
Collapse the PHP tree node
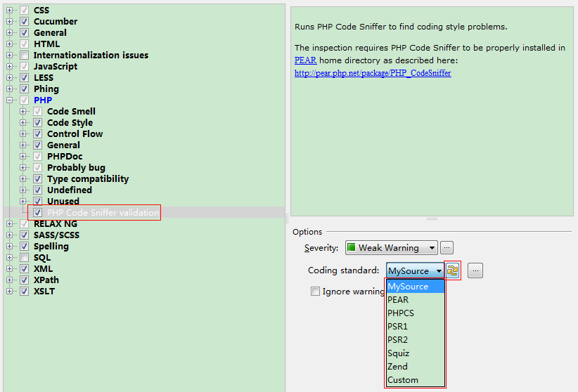click(10, 100)
